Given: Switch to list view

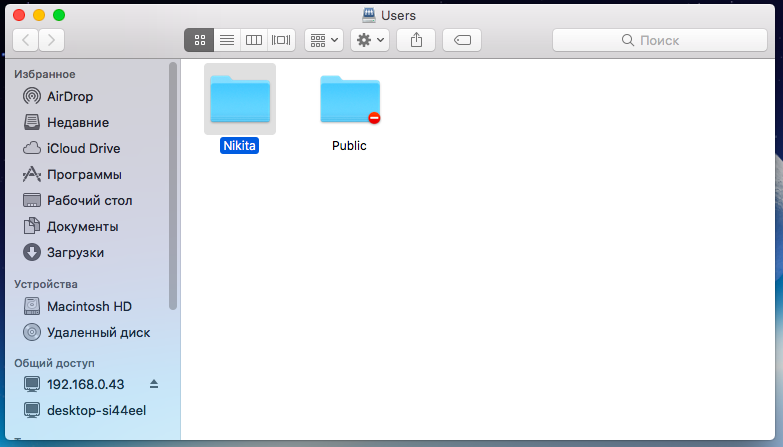Looking at the screenshot, I should (227, 40).
